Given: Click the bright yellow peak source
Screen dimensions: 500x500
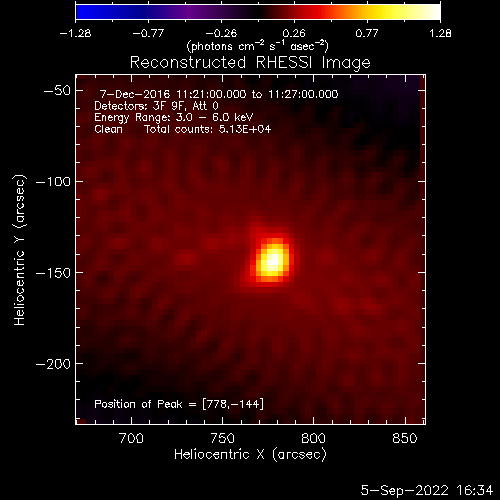Looking at the screenshot, I should point(273,260).
